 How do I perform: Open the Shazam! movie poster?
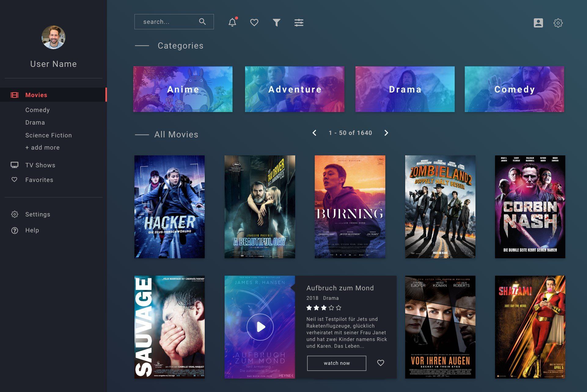click(x=530, y=327)
